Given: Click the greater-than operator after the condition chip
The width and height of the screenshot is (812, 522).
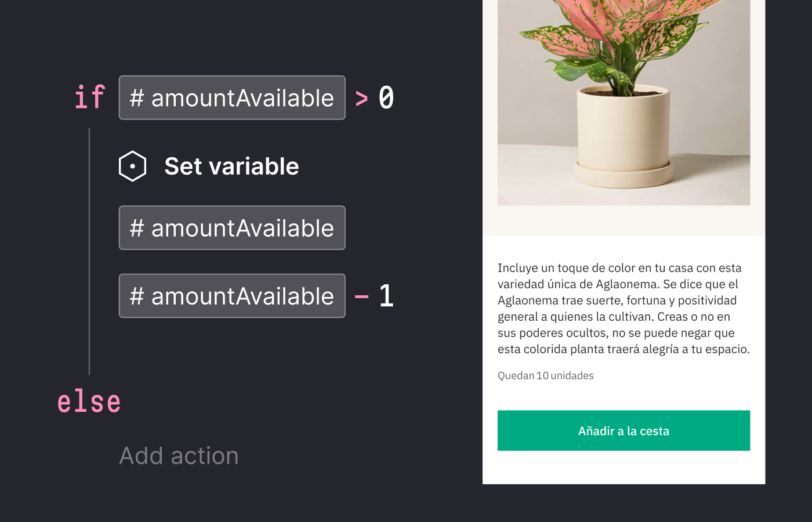Looking at the screenshot, I should [361, 97].
